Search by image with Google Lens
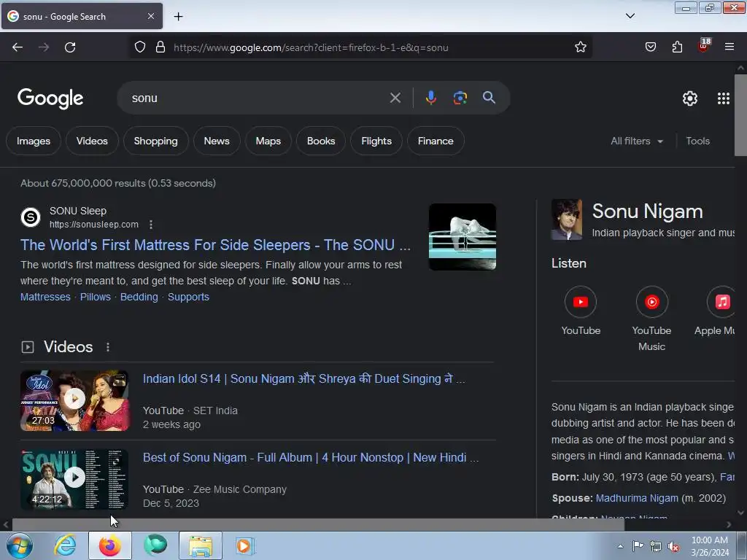The width and height of the screenshot is (747, 560). [x=460, y=98]
